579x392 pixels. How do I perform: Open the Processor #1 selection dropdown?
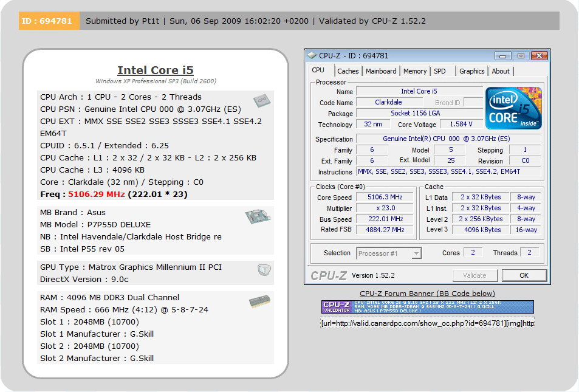(x=389, y=253)
